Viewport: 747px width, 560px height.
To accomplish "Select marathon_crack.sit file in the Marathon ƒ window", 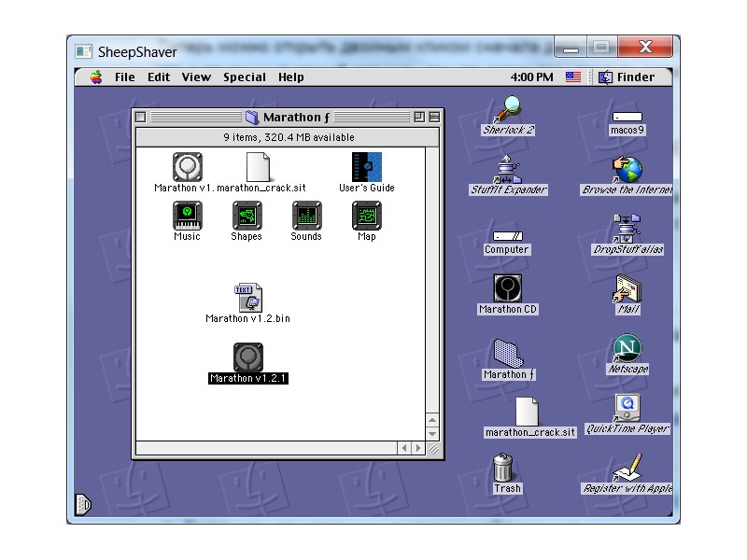I will tap(258, 167).
